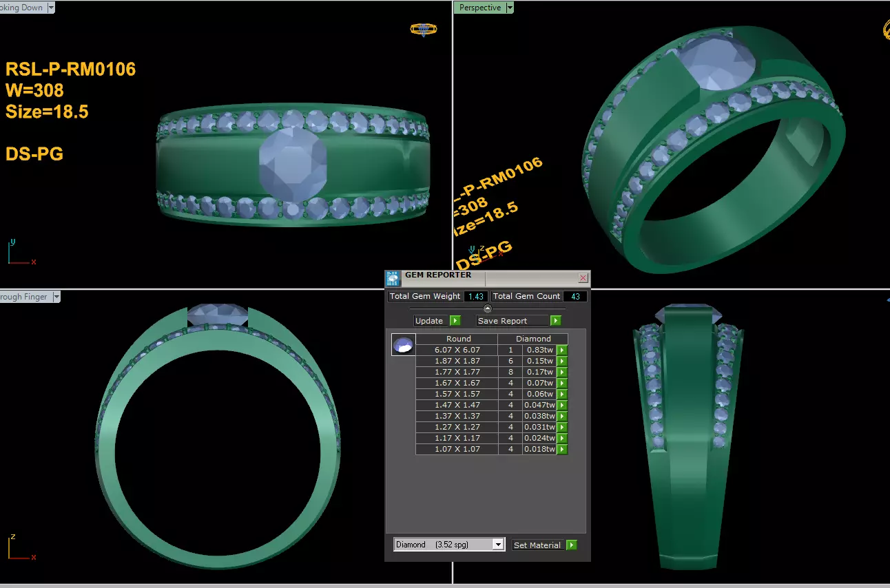The image size is (890, 588).
Task: Click green arrow on 1.47 X 1.47 row
Action: pyautogui.click(x=562, y=405)
